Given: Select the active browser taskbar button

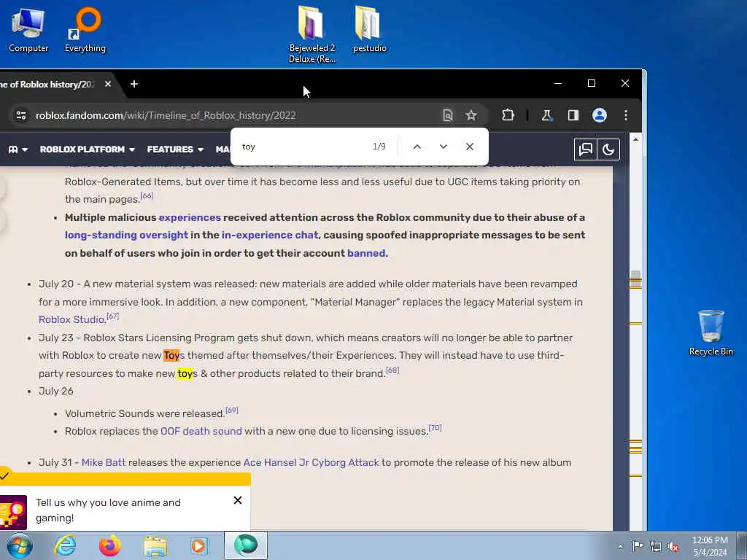Looking at the screenshot, I should tap(246, 545).
